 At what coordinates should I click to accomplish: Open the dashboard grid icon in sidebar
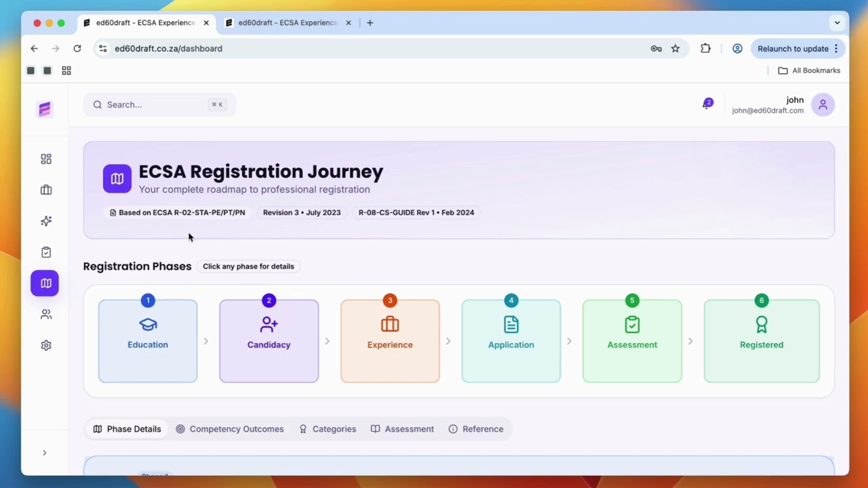(46, 159)
